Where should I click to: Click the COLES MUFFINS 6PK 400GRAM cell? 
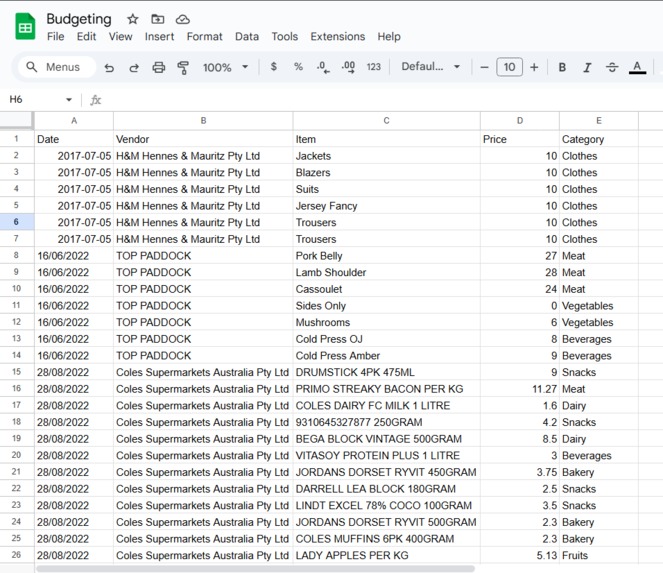(x=386, y=538)
